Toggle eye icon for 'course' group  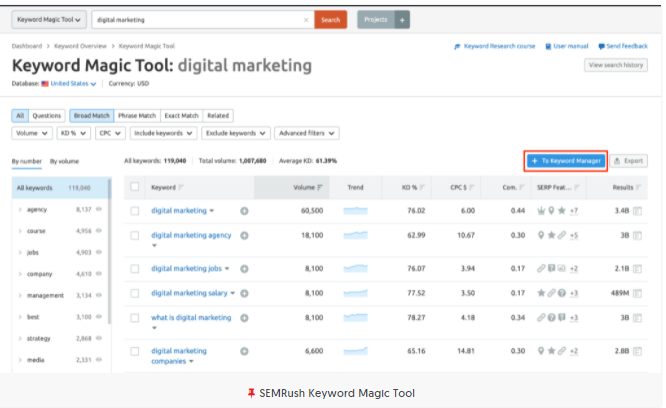click(99, 231)
